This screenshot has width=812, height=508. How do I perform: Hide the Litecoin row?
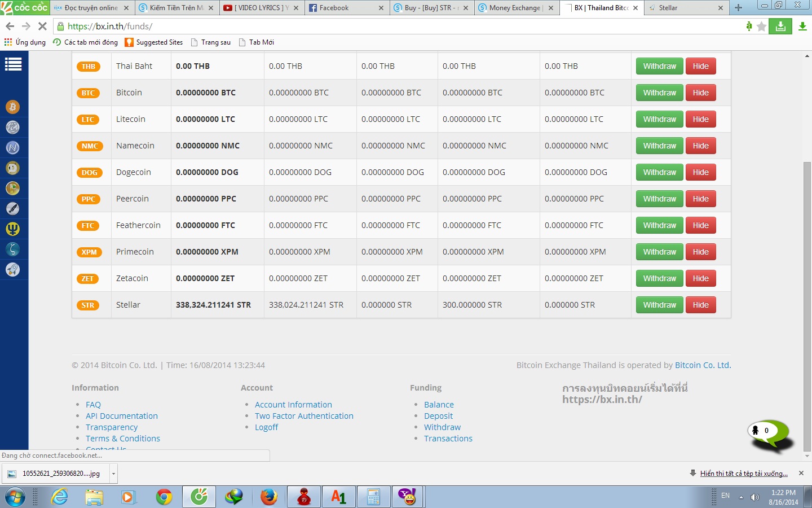701,119
